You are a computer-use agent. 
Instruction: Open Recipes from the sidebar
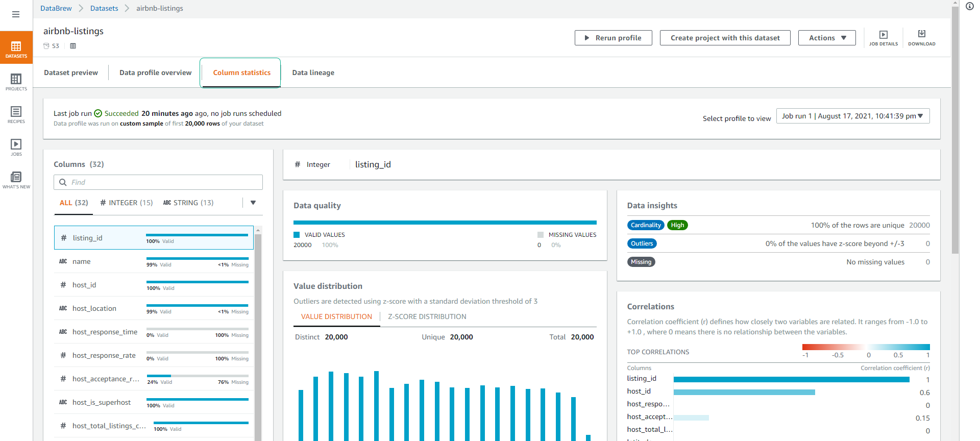[16, 114]
